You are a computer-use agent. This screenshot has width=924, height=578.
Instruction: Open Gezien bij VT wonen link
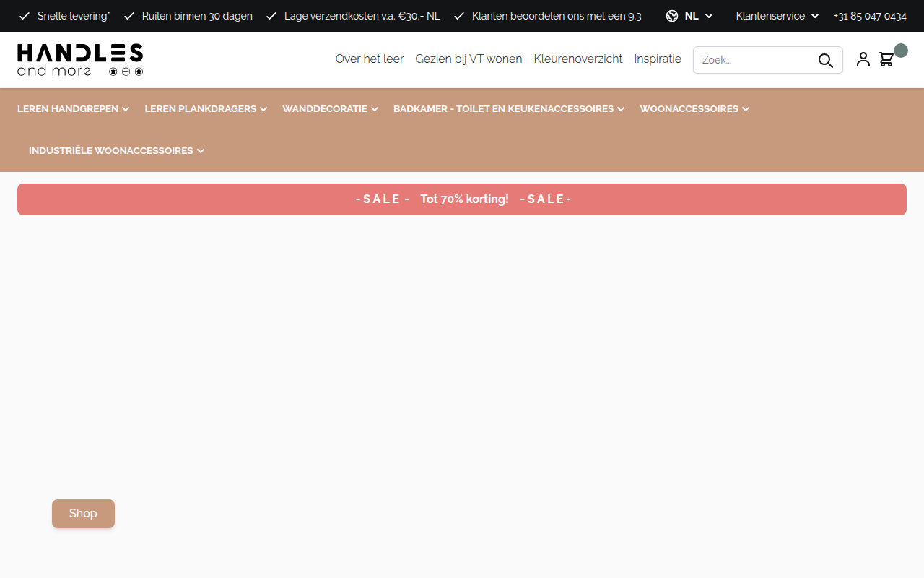point(468,59)
